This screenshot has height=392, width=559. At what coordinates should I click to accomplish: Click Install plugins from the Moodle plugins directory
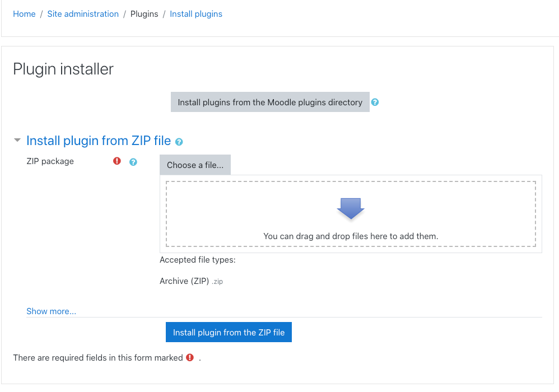point(270,102)
